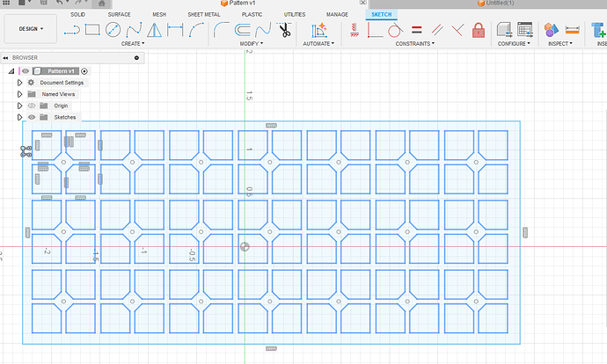Toggle visibility of Sketches folder
Screen dimensions: 607x364
(32, 117)
